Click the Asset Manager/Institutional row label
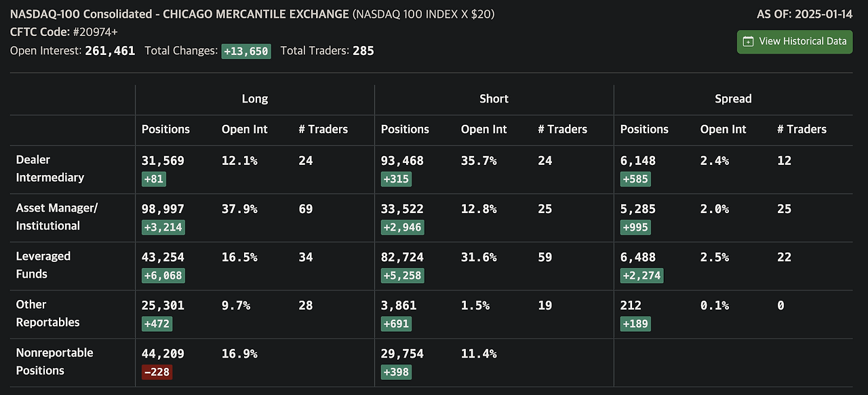This screenshot has width=868, height=395. (x=56, y=217)
